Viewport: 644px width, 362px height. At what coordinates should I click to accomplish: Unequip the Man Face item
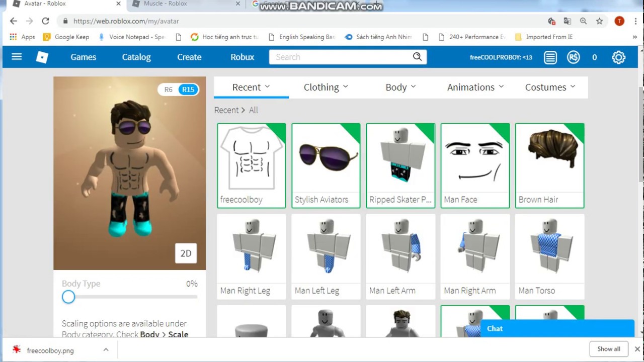click(x=475, y=165)
